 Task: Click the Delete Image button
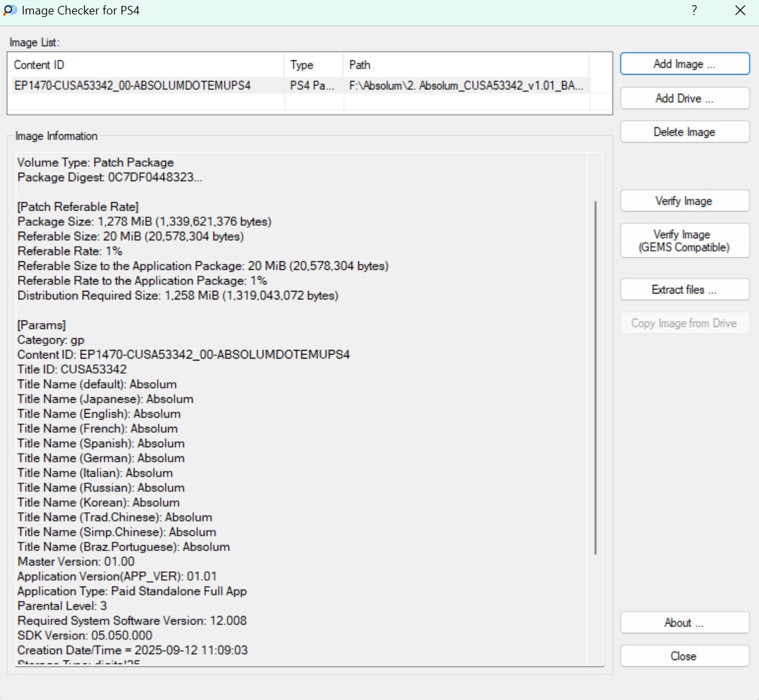[x=684, y=132]
